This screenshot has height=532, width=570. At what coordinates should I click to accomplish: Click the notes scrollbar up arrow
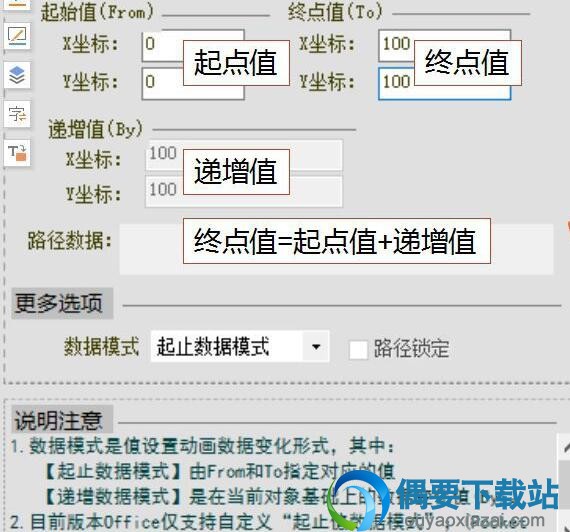coord(565,447)
